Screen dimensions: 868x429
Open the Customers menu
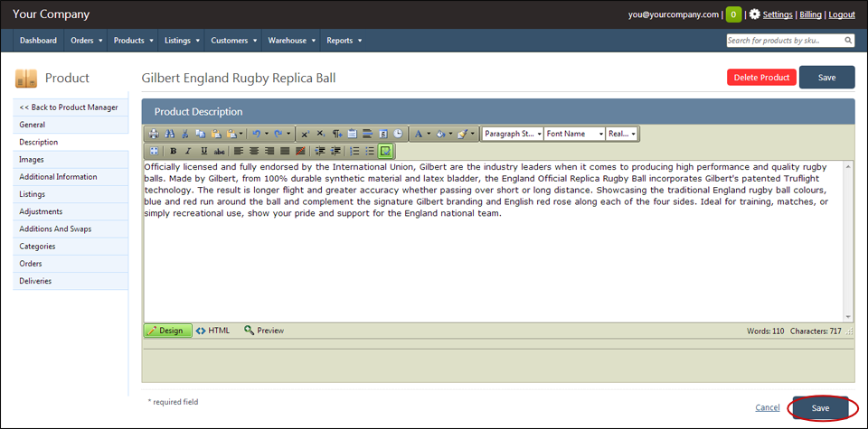(x=233, y=41)
